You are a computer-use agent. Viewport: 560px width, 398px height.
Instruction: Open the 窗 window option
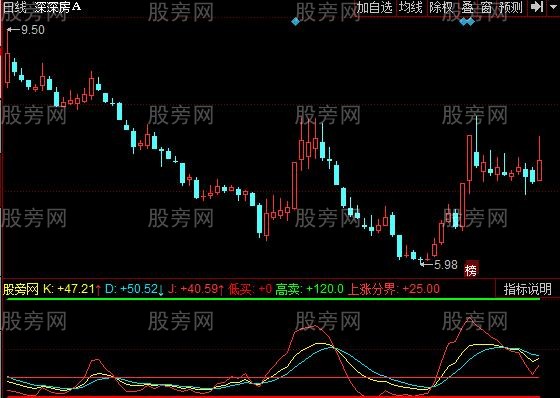tap(486, 8)
